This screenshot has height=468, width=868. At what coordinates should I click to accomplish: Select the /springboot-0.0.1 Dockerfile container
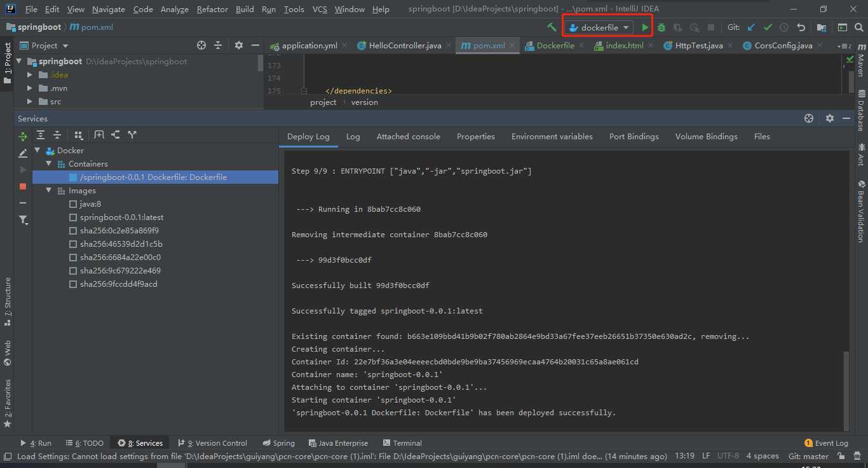(x=156, y=177)
